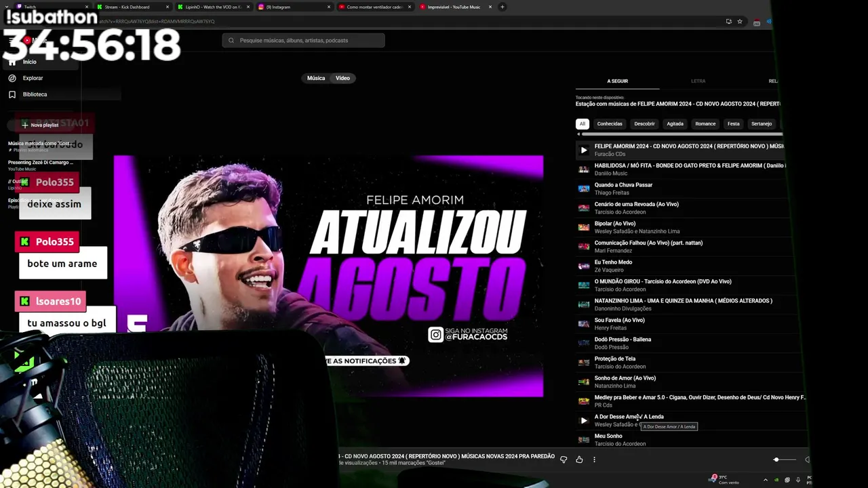Switch to the Vídeo toggle
The image size is (868, 488).
coord(342,78)
